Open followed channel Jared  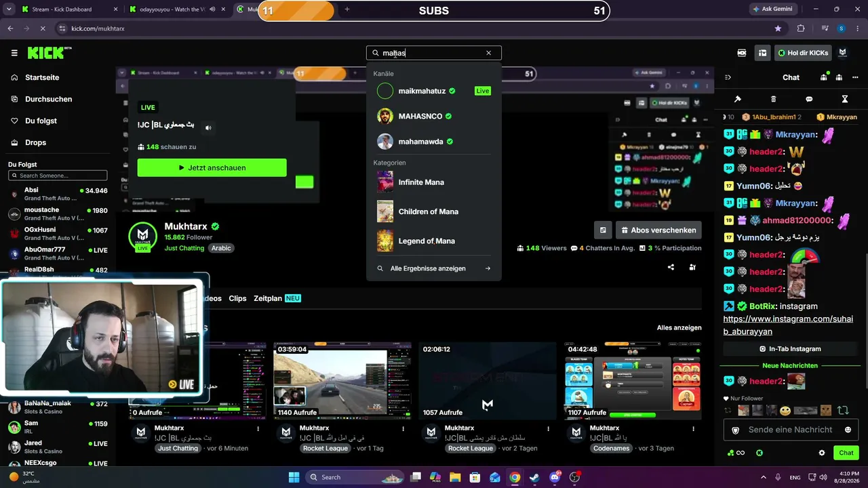pos(58,447)
